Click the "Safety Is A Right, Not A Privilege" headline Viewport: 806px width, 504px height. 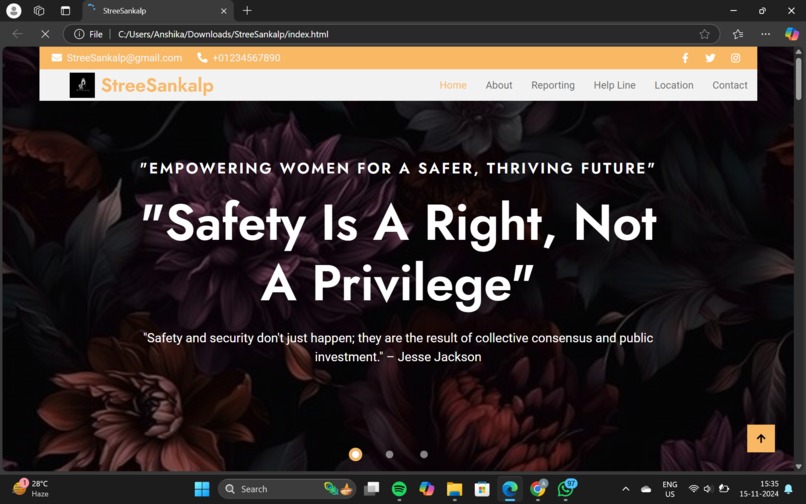pyautogui.click(x=399, y=254)
